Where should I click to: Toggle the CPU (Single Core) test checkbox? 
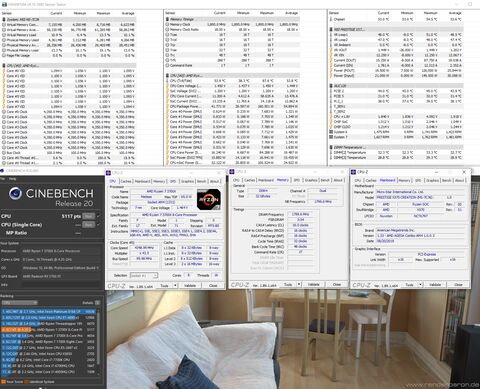click(x=98, y=225)
